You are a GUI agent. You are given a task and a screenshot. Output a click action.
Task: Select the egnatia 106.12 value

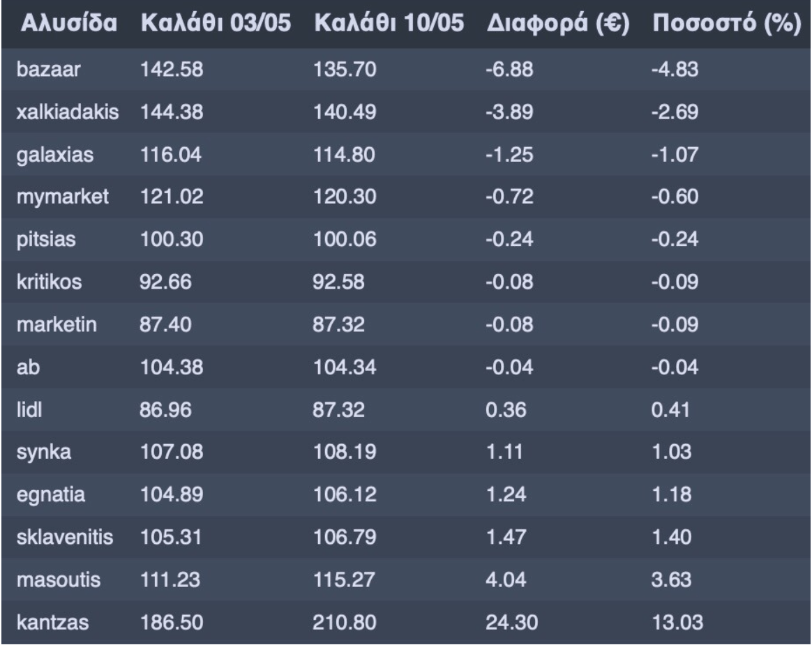(x=345, y=494)
